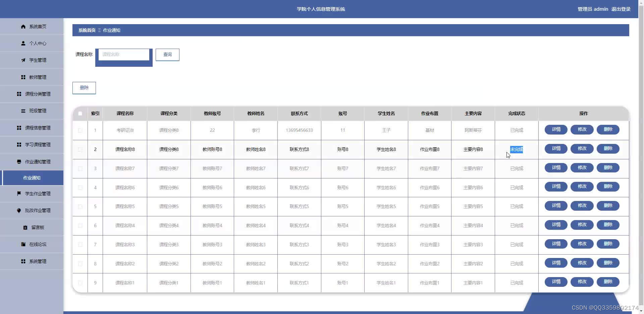644x314 pixels.
Task: Click 修改 for the 考研证治 row
Action: [582, 129]
